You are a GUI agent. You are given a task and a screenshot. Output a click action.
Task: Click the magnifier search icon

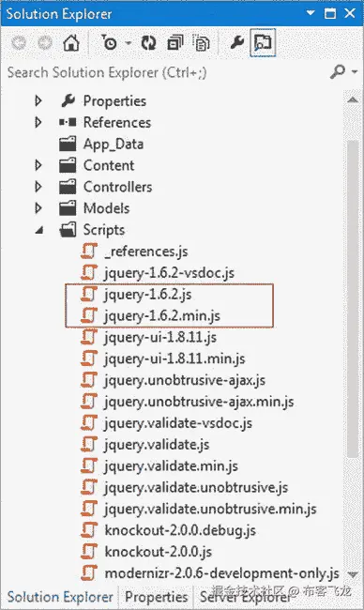tap(337, 71)
